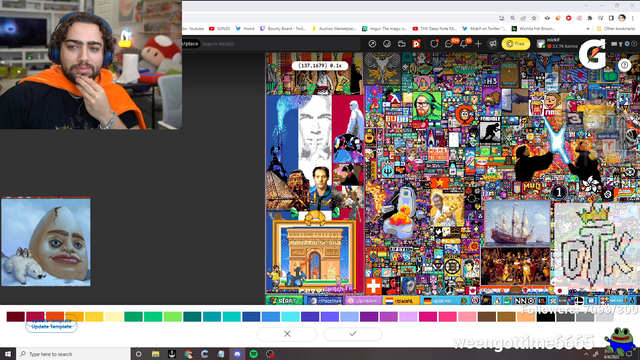Open the Wichita Hat Brown bookmark
The height and width of the screenshot is (360, 640).
(x=533, y=29)
